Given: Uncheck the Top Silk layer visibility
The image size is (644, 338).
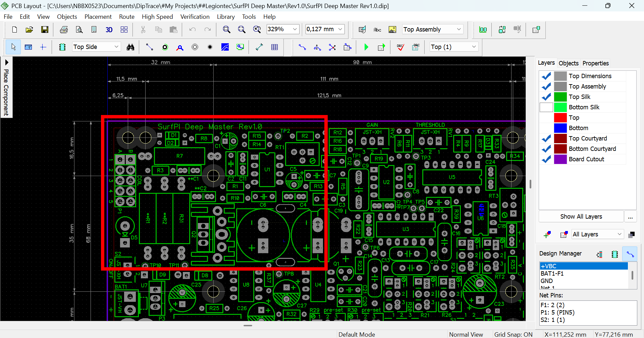Looking at the screenshot, I should tap(546, 97).
